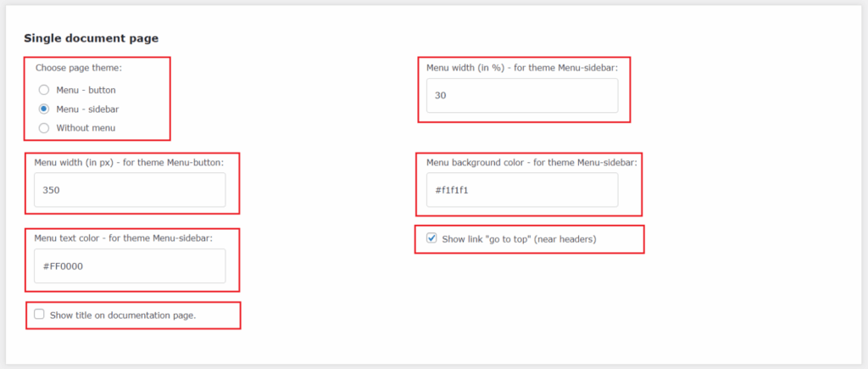Choose the "Without menu" radio option
868x369 pixels.
pos(44,128)
